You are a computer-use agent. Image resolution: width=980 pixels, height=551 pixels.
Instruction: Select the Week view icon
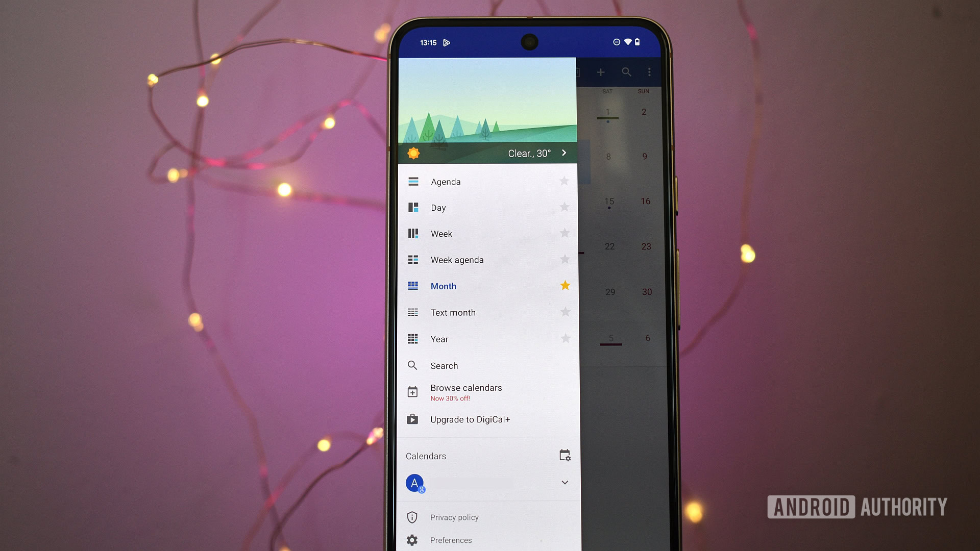click(412, 234)
